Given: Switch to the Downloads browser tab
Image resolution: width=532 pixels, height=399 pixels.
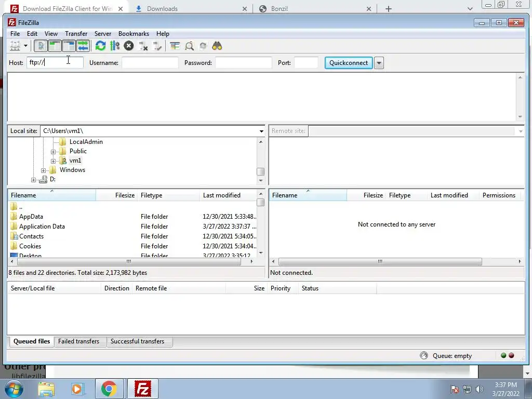Looking at the screenshot, I should (x=191, y=9).
